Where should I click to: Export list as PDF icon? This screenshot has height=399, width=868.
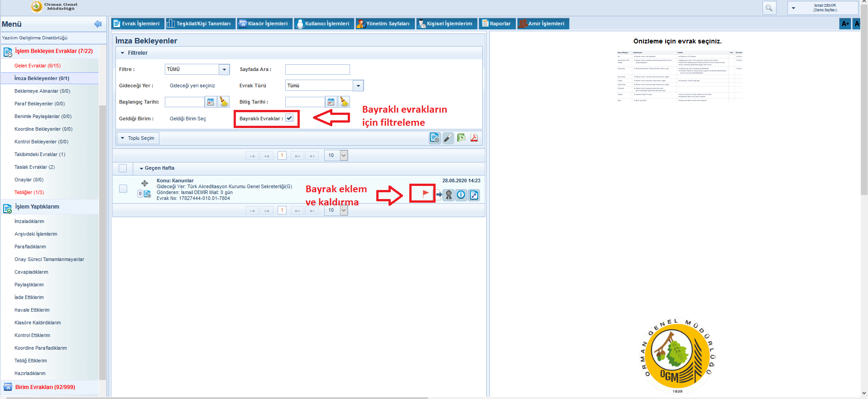tap(474, 138)
